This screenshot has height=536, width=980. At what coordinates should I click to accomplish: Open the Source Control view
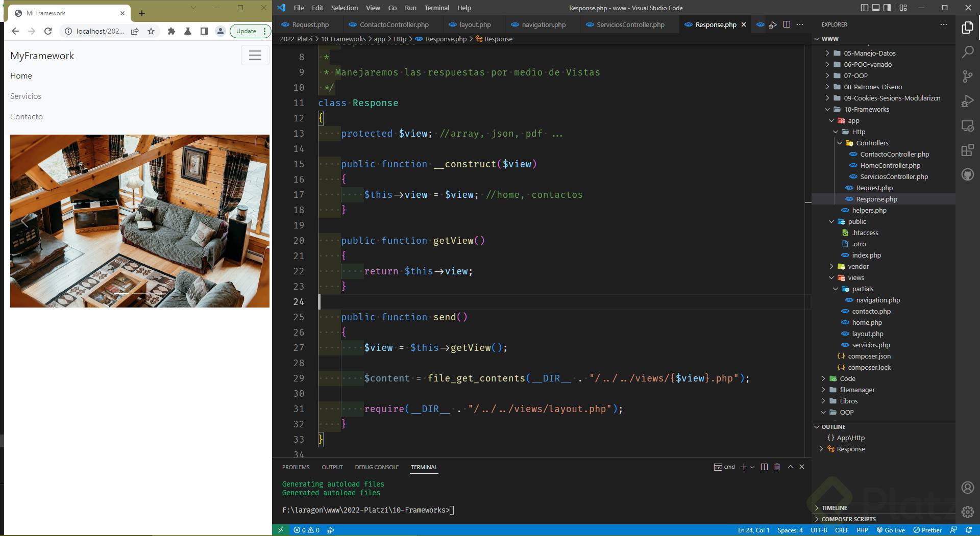(967, 76)
